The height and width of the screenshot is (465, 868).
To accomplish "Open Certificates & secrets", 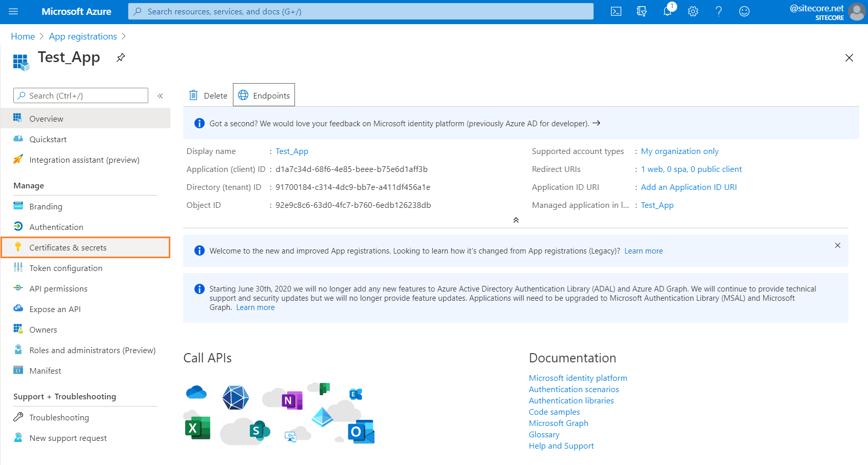I will point(85,247).
